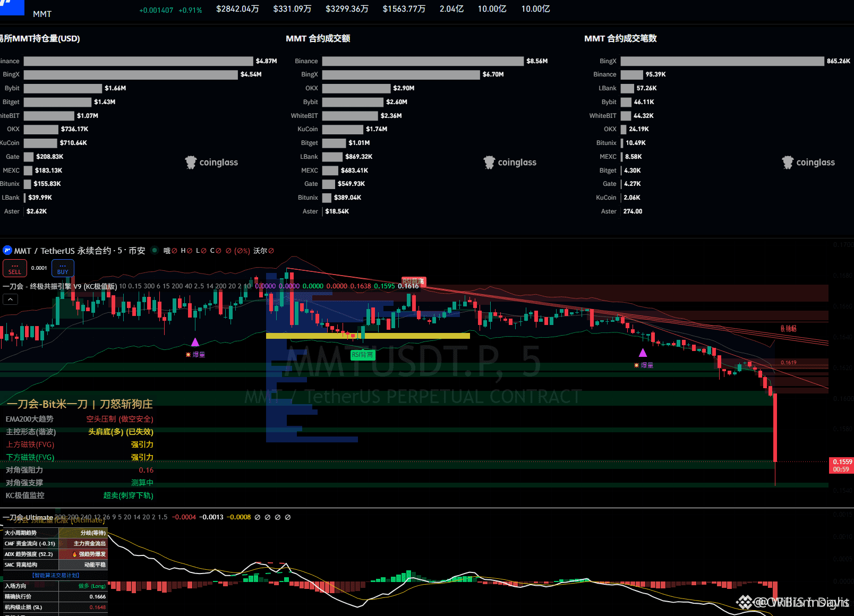Image resolution: width=854 pixels, height=616 pixels.
Task: Click the Binance bar in the 合约成交额 chart
Action: tap(423, 61)
